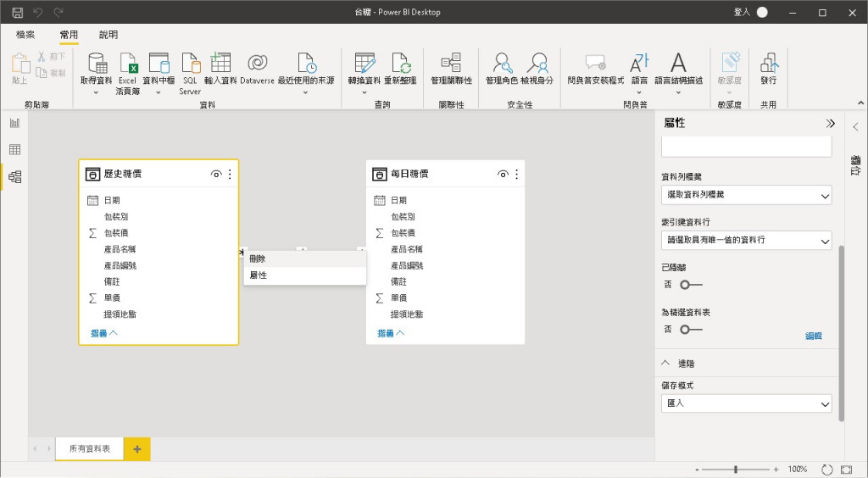Open Dataverse connector
The width and height of the screenshot is (868, 478).
[x=258, y=69]
